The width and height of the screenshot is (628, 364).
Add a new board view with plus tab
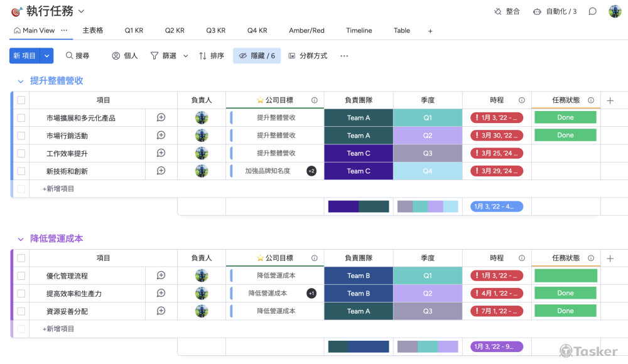430,31
